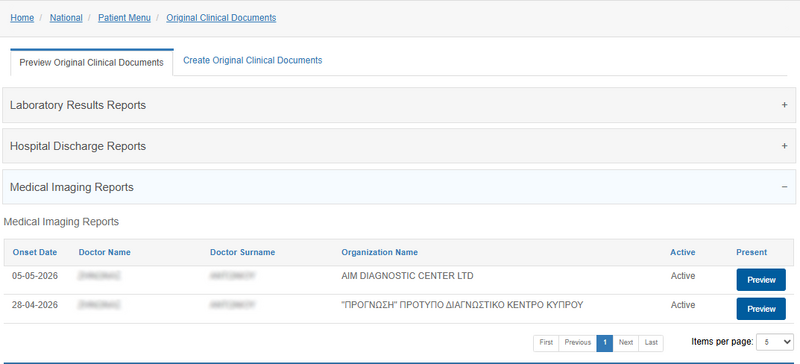Go to Next page in pagination
The height and width of the screenshot is (364, 800).
coord(626,343)
